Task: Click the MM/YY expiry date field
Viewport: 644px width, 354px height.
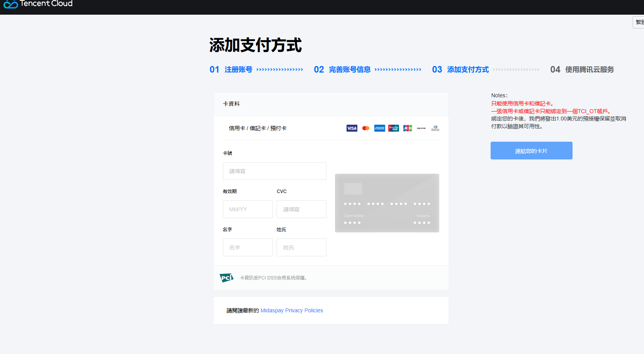Action: click(248, 209)
